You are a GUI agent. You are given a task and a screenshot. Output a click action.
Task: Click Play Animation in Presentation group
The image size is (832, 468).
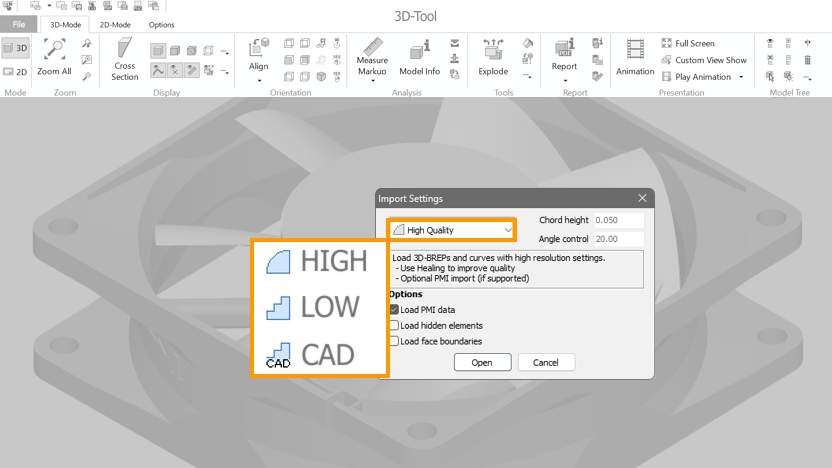pos(697,77)
